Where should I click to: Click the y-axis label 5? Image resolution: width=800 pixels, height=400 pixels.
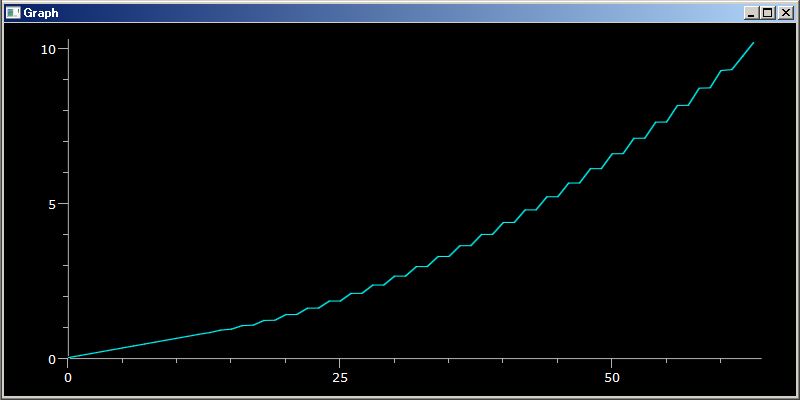52,204
